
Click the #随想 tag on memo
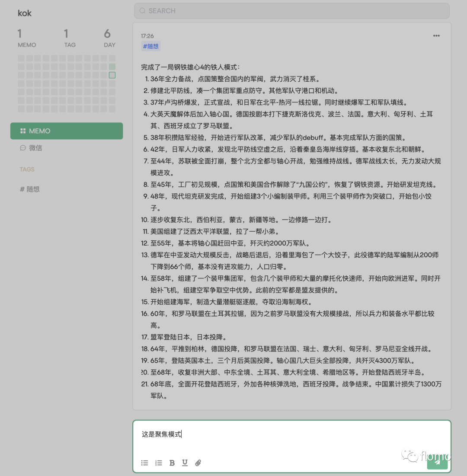pos(150,46)
